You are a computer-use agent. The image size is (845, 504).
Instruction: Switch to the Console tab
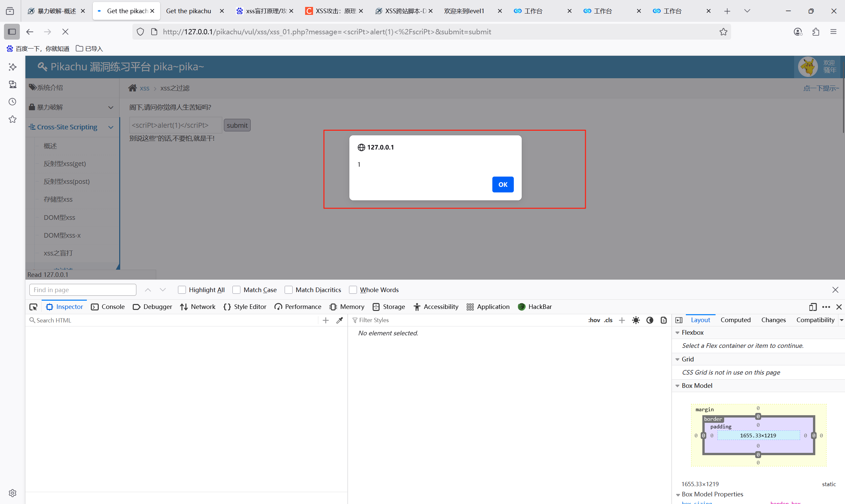pos(108,307)
